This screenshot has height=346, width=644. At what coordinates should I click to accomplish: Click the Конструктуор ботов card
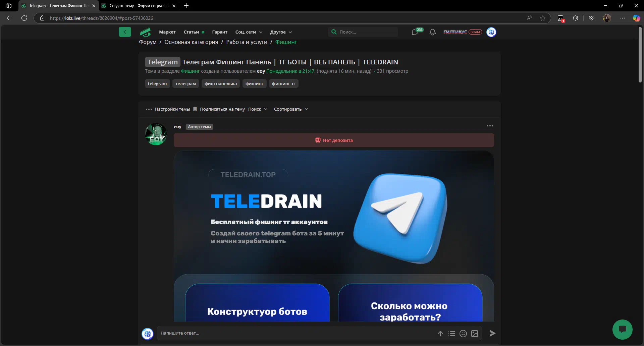click(257, 303)
